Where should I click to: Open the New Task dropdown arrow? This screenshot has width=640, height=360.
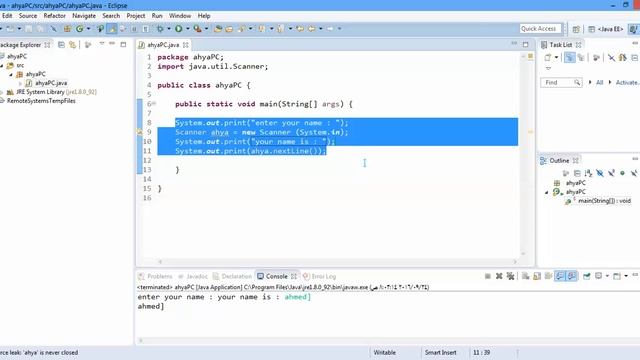(556, 58)
